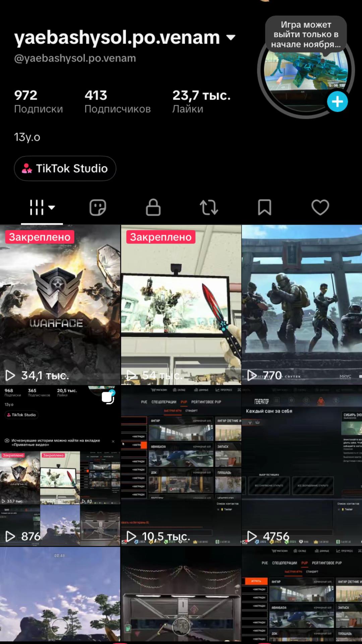
Task: Open the private videos lock tab
Action: point(153,207)
